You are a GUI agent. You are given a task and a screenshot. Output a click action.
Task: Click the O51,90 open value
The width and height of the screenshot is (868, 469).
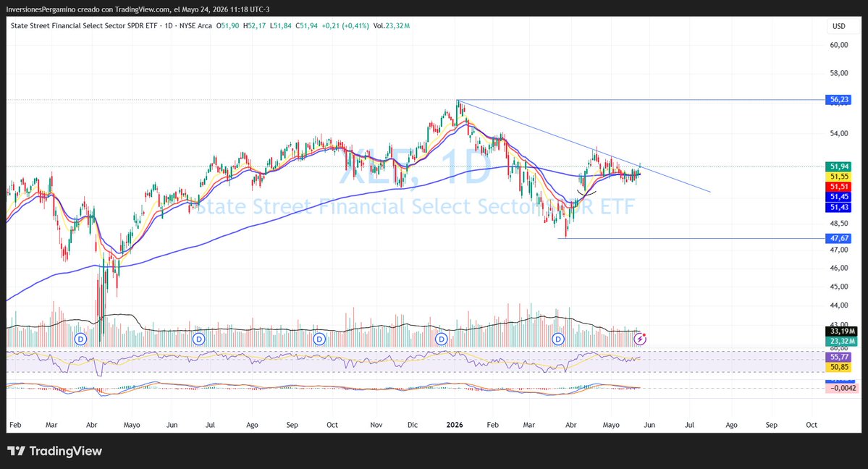point(227,25)
